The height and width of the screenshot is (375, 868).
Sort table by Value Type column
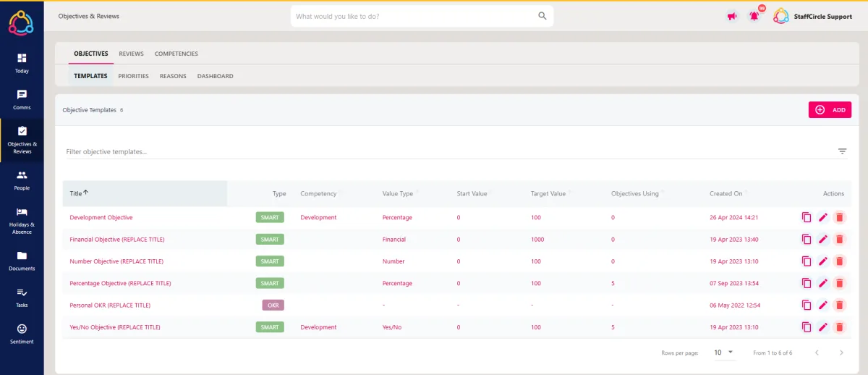[x=398, y=194]
